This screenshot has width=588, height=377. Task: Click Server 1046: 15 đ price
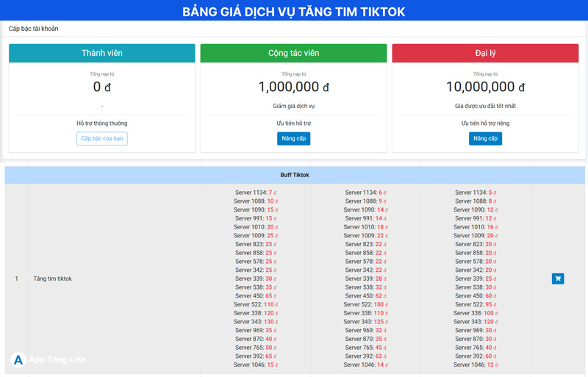tap(256, 365)
